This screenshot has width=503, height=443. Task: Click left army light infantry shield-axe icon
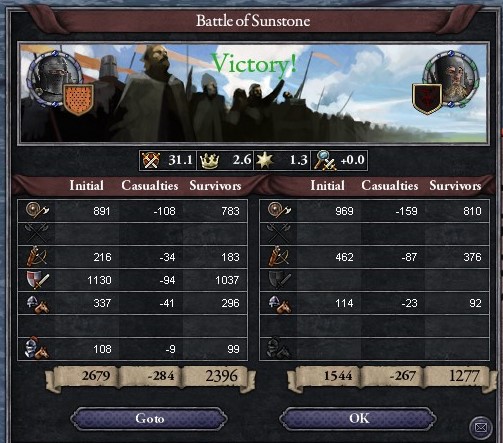coord(37,211)
